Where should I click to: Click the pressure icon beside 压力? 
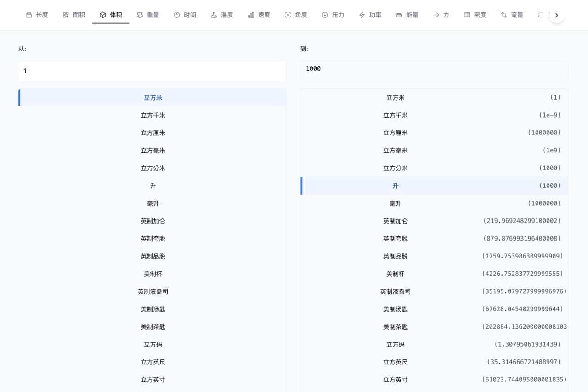point(325,15)
